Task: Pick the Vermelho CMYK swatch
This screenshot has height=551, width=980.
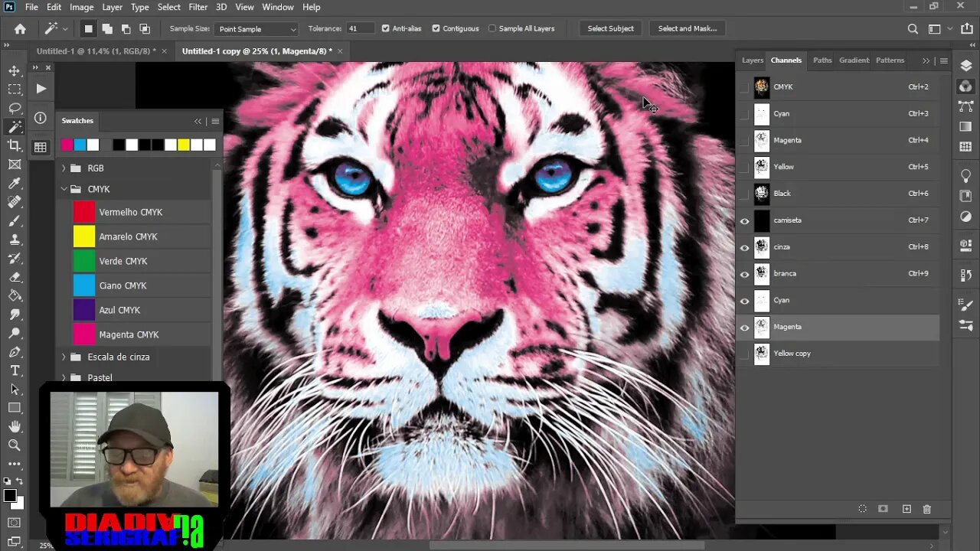Action: pos(84,212)
